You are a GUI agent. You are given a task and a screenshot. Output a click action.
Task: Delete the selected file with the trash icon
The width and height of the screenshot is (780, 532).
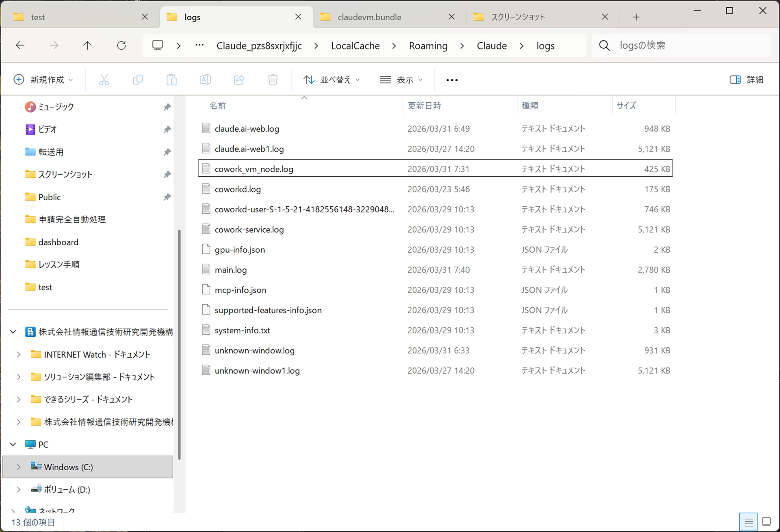(x=273, y=80)
